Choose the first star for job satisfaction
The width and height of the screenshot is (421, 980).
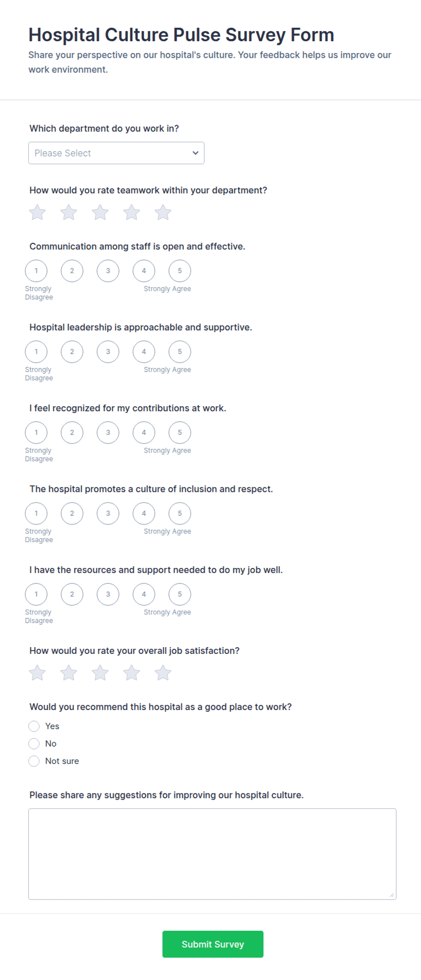click(x=38, y=673)
